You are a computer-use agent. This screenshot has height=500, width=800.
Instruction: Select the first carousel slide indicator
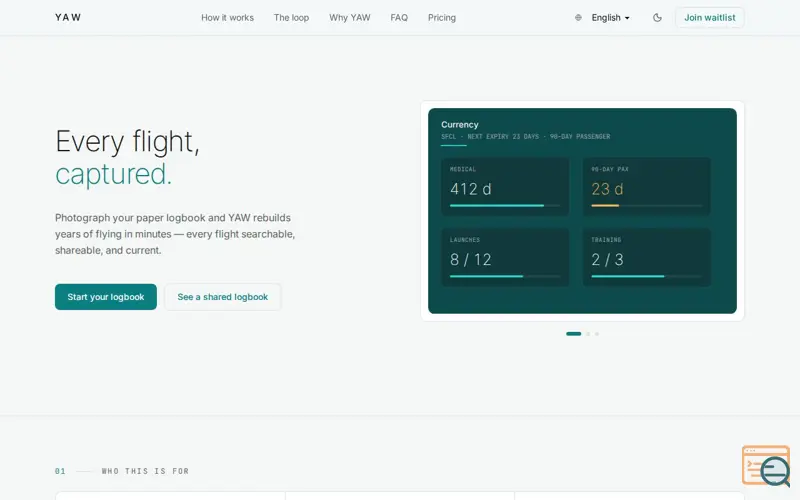pos(573,334)
